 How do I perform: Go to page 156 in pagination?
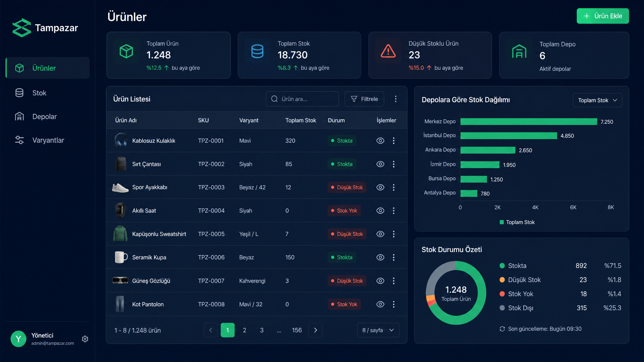point(297,330)
